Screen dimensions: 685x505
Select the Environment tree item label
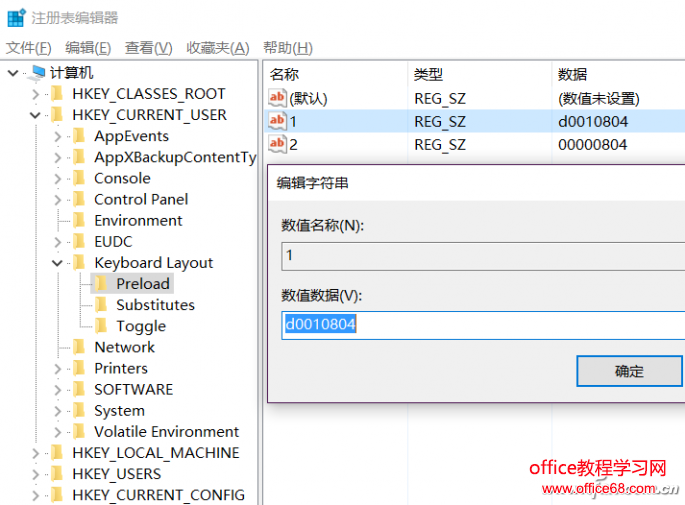click(138, 221)
